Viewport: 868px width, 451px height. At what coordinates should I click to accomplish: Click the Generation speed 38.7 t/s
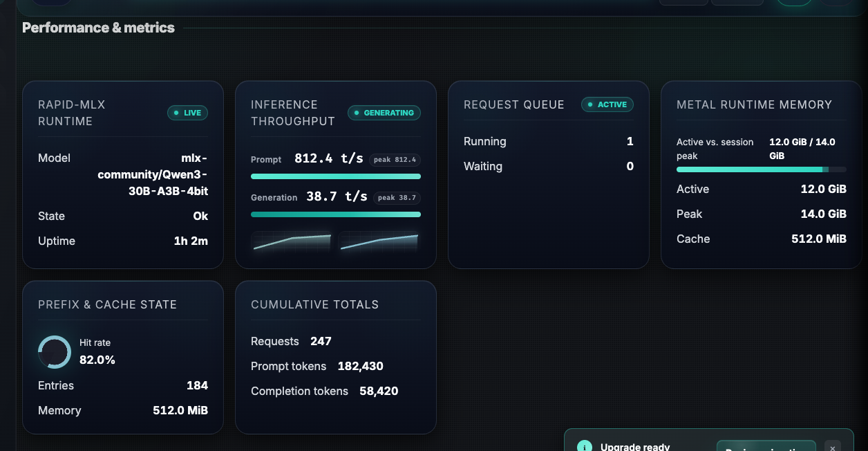pyautogui.click(x=337, y=196)
